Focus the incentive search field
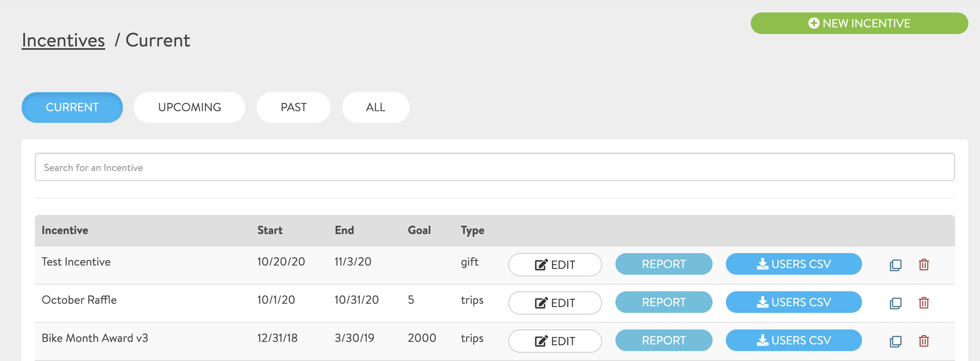The width and height of the screenshot is (980, 361). click(x=495, y=167)
